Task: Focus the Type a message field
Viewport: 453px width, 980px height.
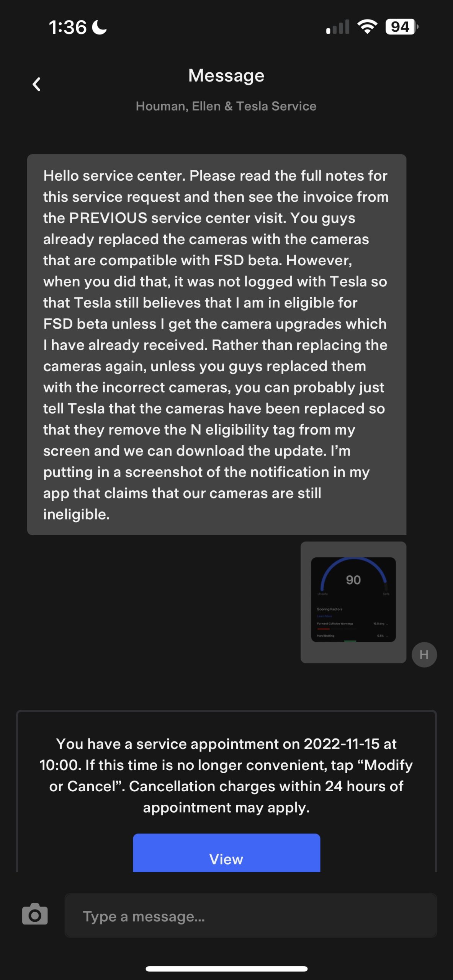Action: pyautogui.click(x=251, y=916)
